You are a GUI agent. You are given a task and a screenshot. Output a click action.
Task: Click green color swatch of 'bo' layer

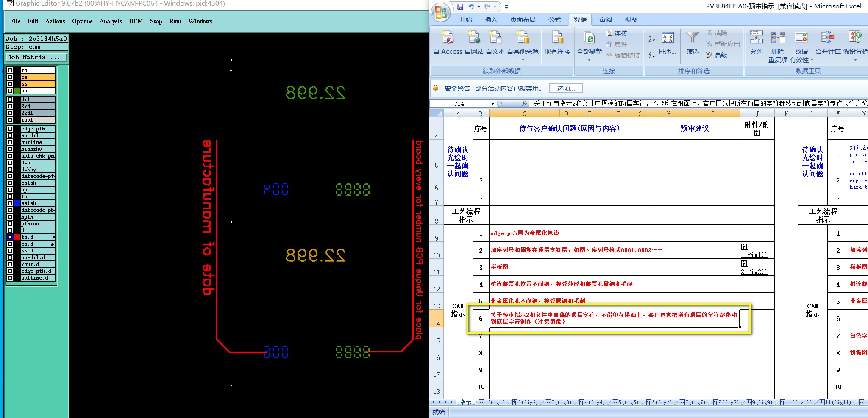point(17,91)
